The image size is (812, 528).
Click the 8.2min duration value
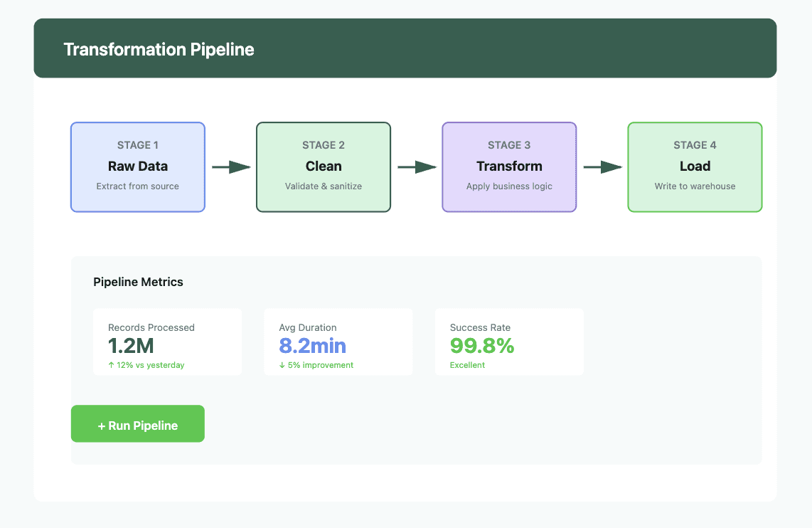coord(312,346)
